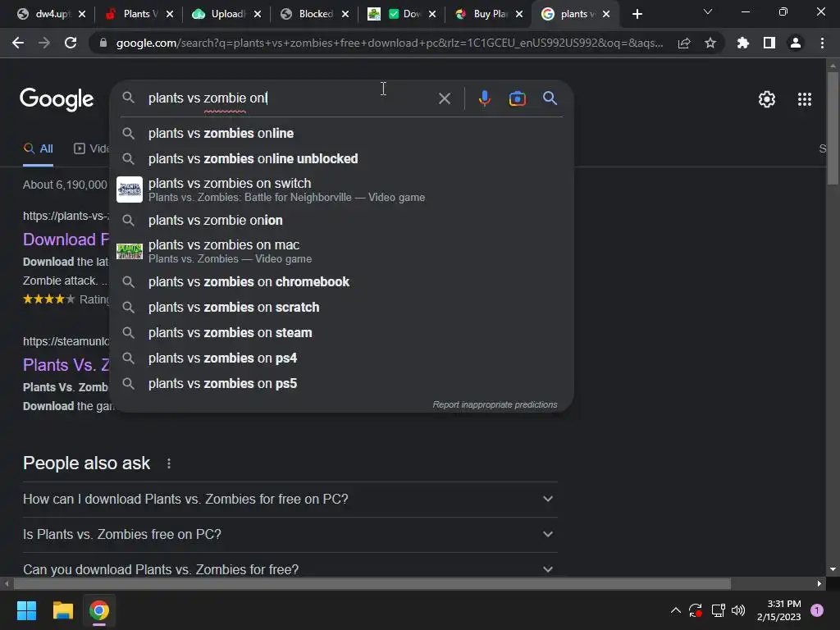Choose suggestion plants vs zombies on ps5

[x=341, y=384]
